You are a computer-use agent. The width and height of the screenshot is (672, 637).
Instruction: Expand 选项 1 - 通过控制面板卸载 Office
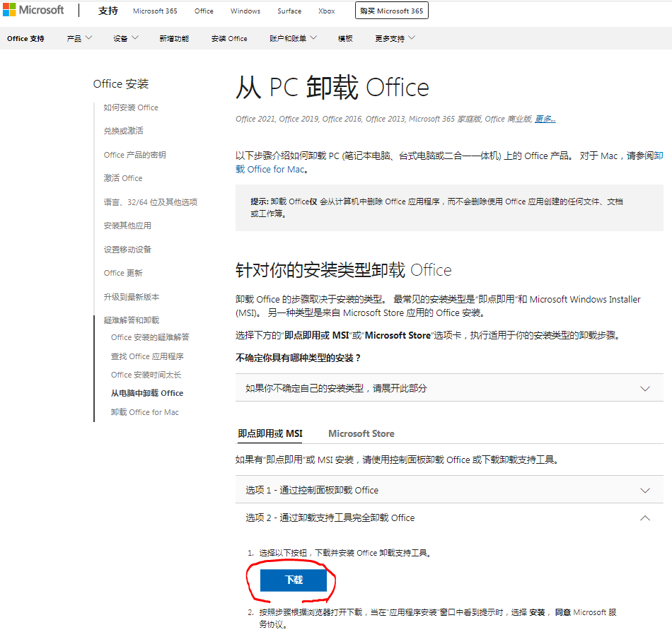tap(449, 490)
